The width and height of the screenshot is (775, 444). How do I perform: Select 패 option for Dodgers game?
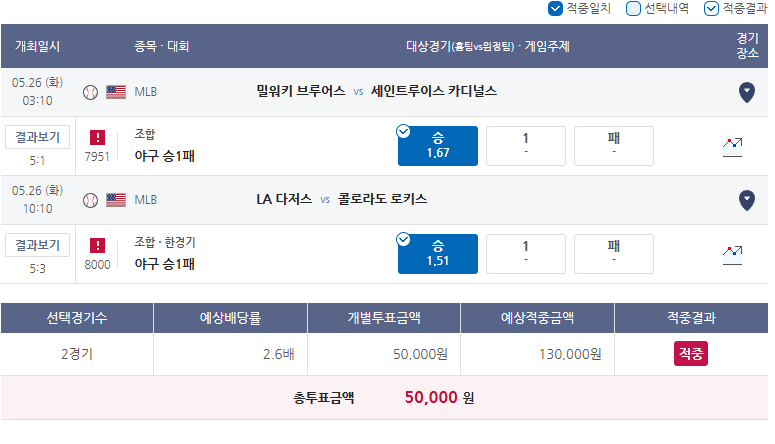click(x=614, y=254)
